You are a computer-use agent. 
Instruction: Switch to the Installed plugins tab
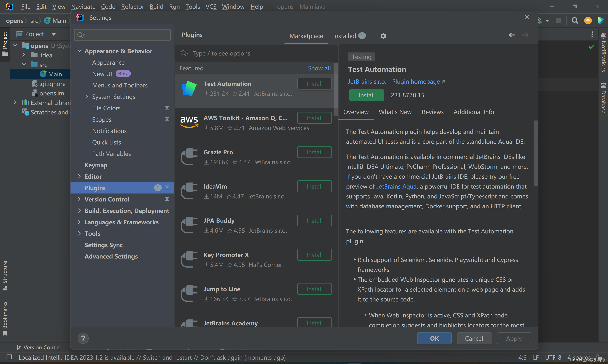[349, 36]
